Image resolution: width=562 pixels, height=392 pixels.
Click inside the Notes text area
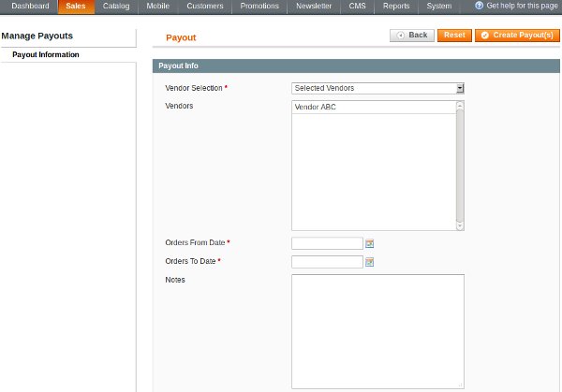coord(377,331)
